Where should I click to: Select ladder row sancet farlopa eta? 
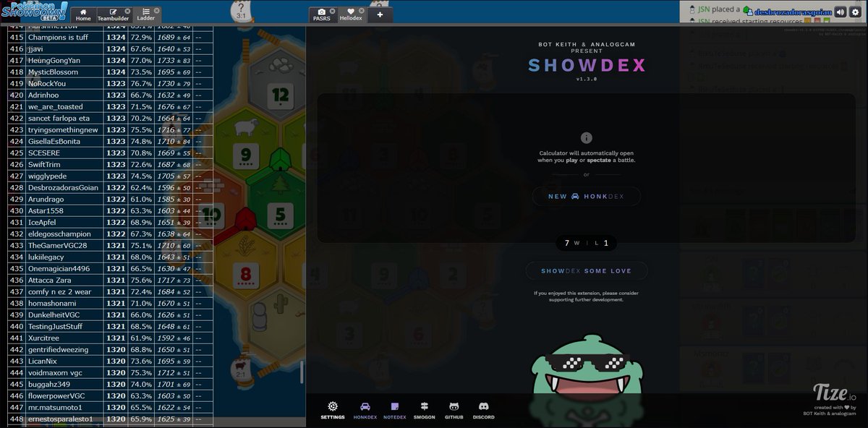(111, 118)
